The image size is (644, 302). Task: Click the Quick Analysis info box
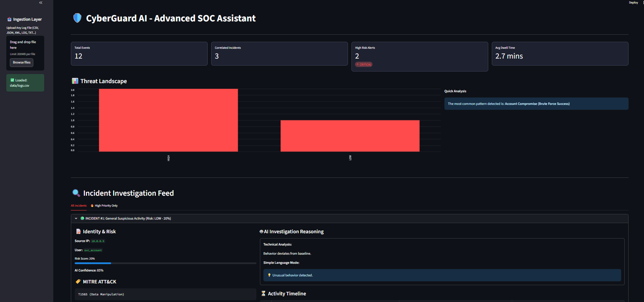tap(536, 104)
